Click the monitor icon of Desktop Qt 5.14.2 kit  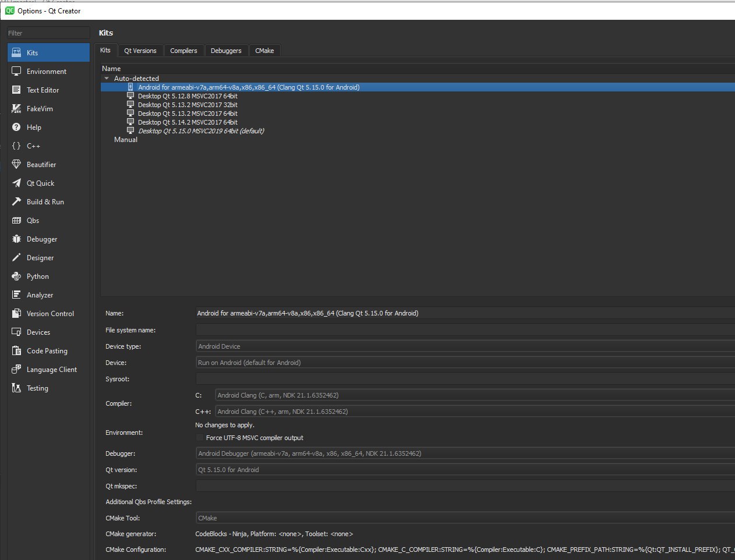point(130,122)
